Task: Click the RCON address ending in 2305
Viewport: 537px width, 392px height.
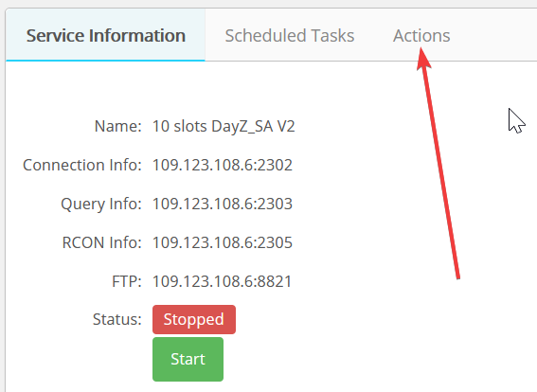Action: tap(223, 242)
